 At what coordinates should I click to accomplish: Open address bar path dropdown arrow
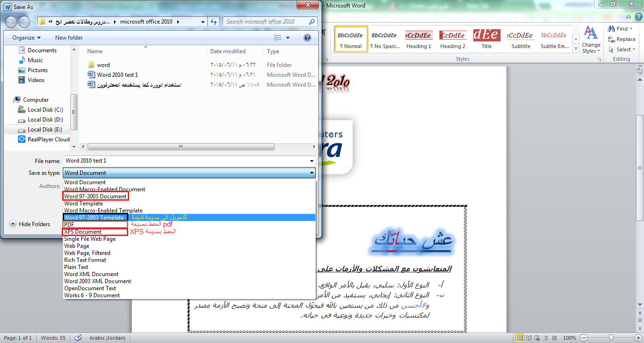pyautogui.click(x=203, y=22)
